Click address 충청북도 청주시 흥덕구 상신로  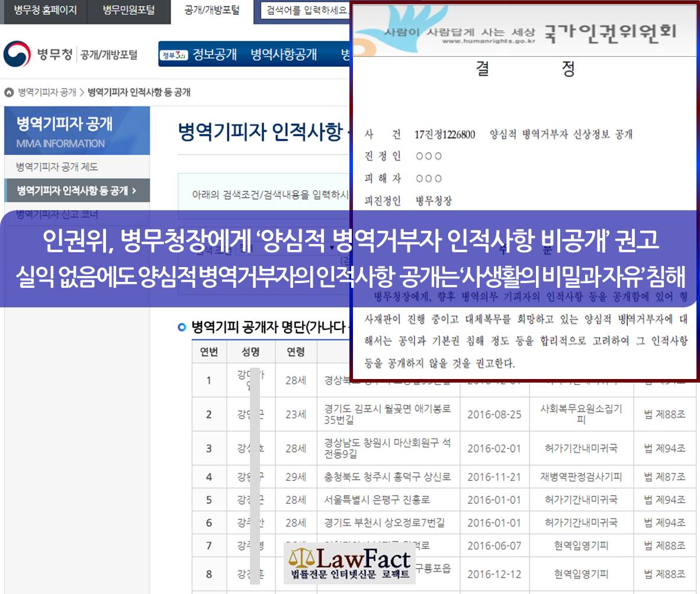click(387, 477)
